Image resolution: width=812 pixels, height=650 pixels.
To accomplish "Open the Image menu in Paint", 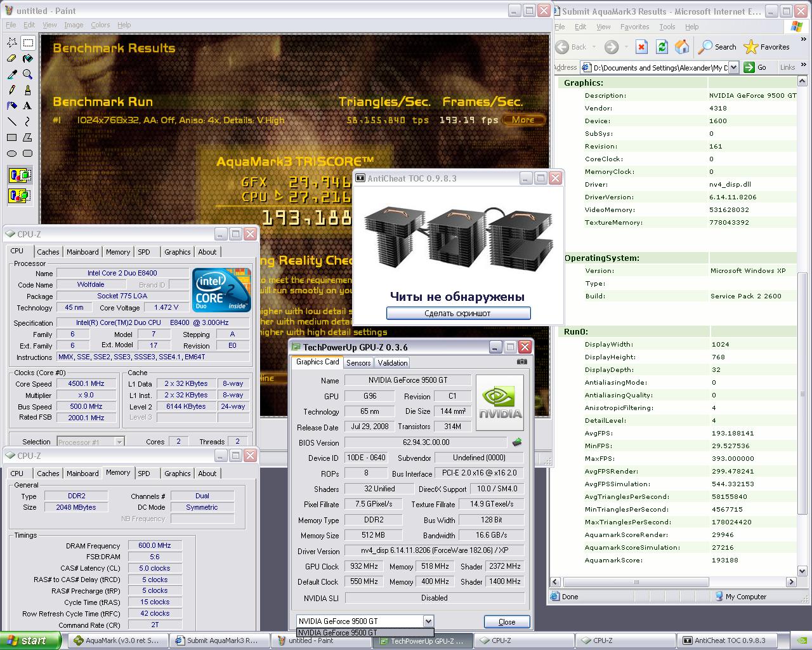I will click(x=74, y=25).
